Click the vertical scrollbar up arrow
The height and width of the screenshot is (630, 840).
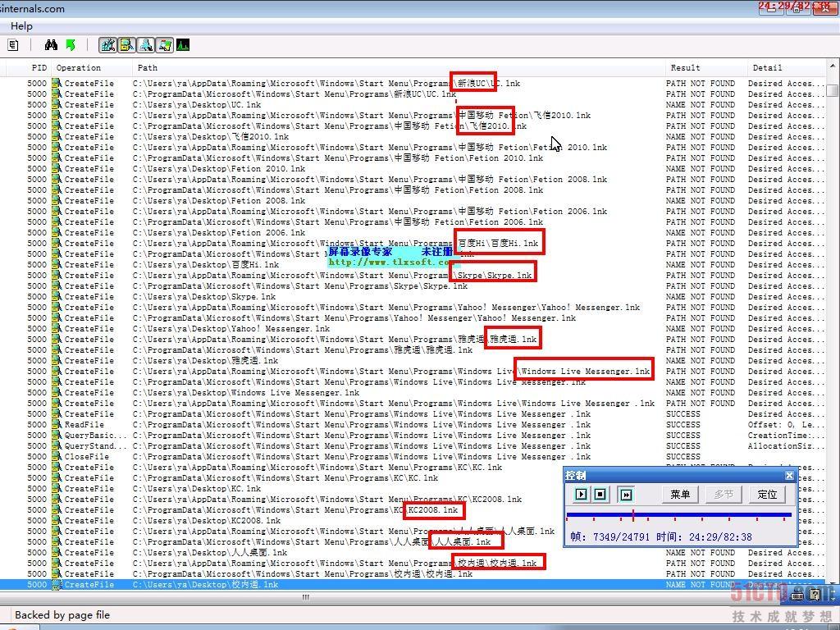point(832,66)
